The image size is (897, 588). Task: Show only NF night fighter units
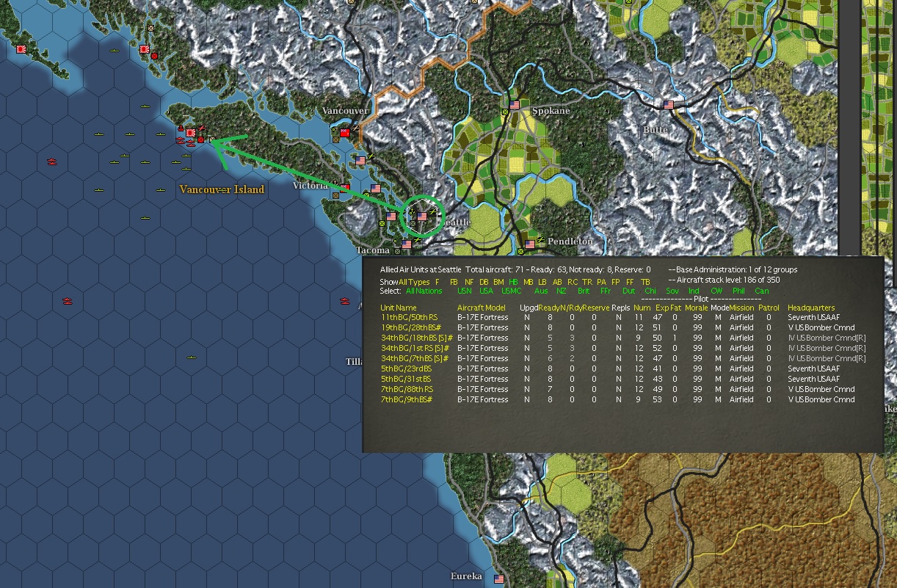(x=469, y=282)
